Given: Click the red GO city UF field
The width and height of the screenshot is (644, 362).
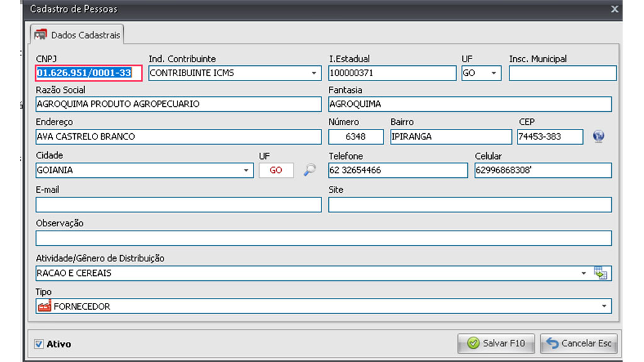Looking at the screenshot, I should point(276,170).
